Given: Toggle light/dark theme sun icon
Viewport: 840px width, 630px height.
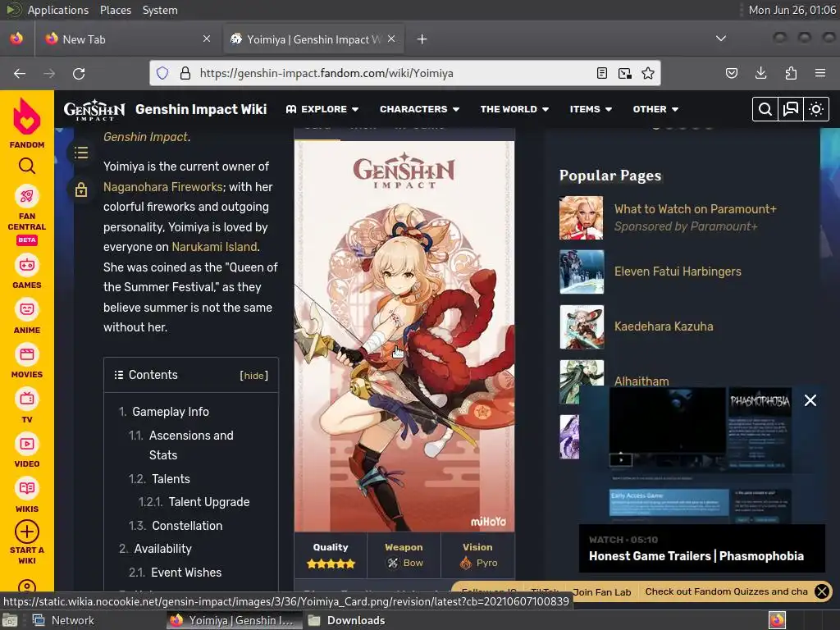Looking at the screenshot, I should click(816, 109).
